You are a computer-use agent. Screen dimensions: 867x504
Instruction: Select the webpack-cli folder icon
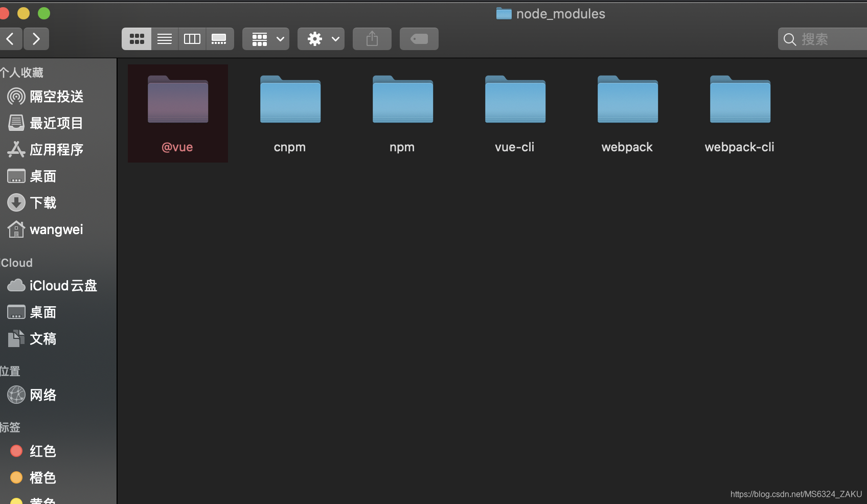740,99
